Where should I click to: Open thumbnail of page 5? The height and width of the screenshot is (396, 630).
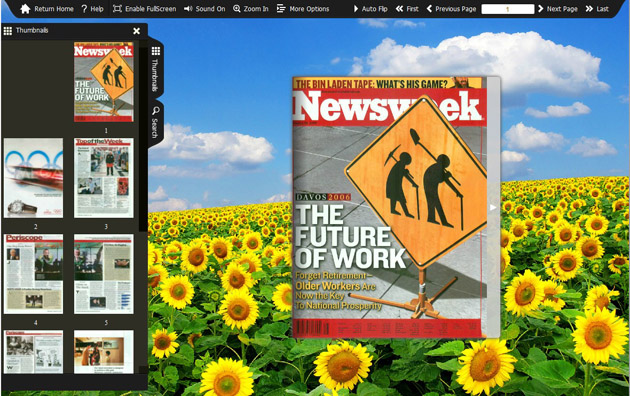[104, 274]
